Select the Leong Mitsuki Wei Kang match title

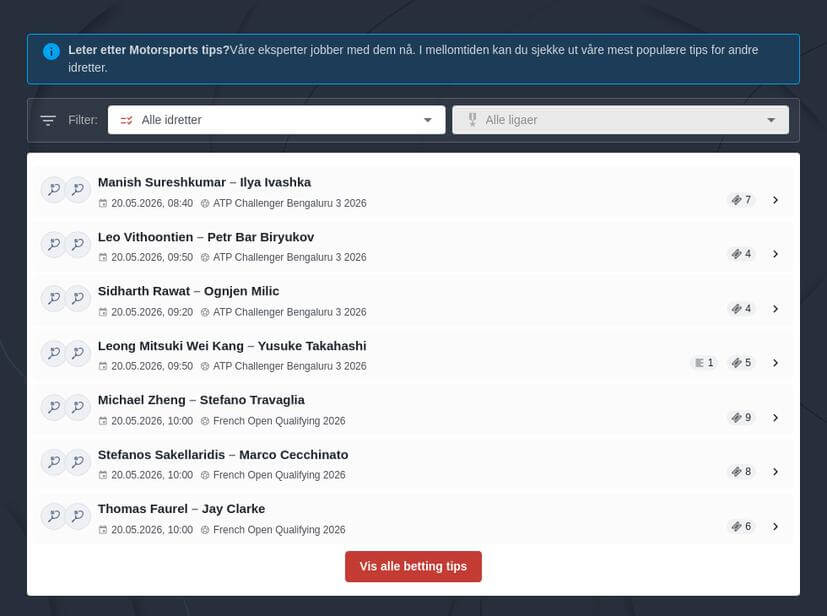[232, 346]
